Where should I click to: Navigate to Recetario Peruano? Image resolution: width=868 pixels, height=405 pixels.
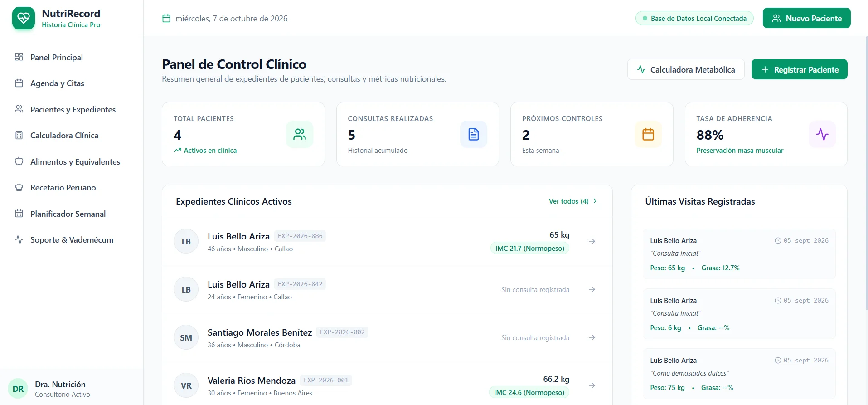tap(72, 188)
